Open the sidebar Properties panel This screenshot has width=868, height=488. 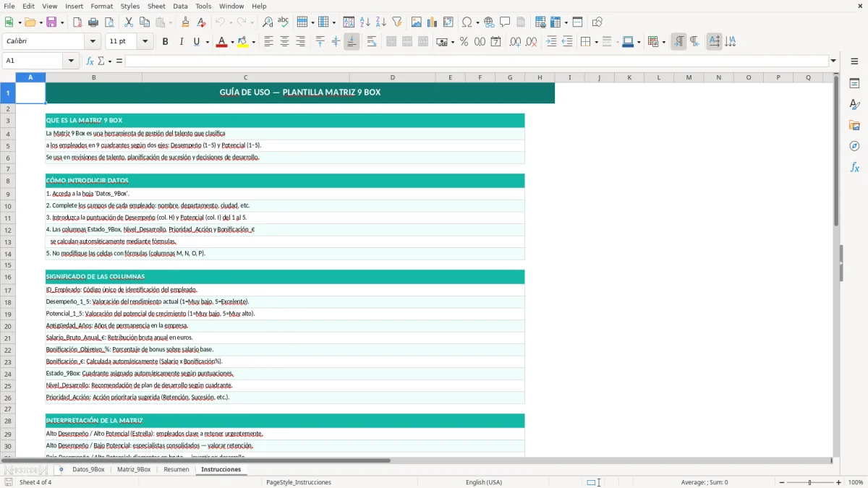click(854, 83)
